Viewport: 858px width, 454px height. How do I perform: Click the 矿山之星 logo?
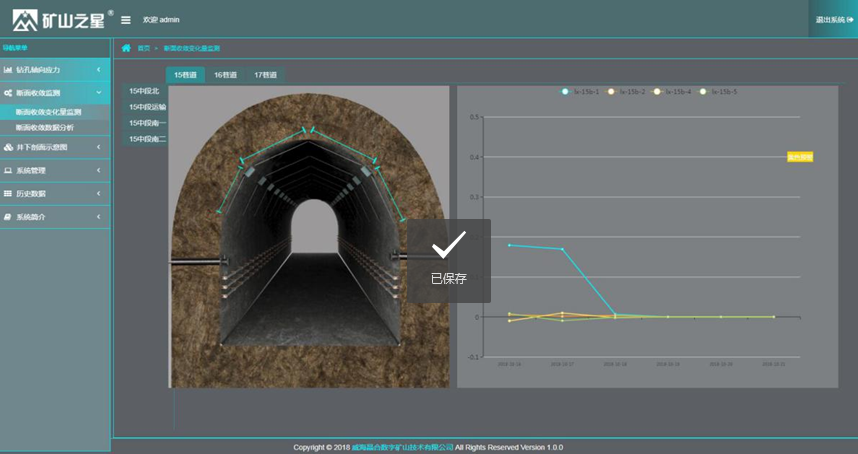[63, 20]
